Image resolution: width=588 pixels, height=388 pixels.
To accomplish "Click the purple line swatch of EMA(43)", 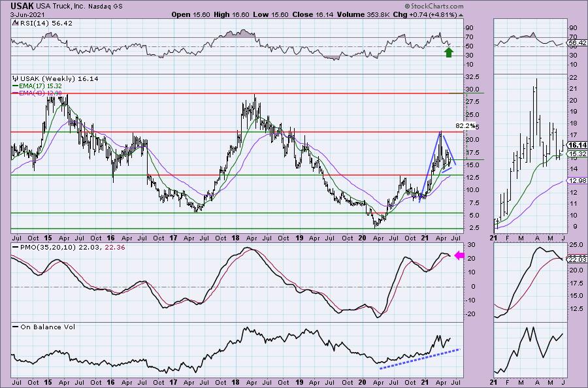I will tap(16, 93).
